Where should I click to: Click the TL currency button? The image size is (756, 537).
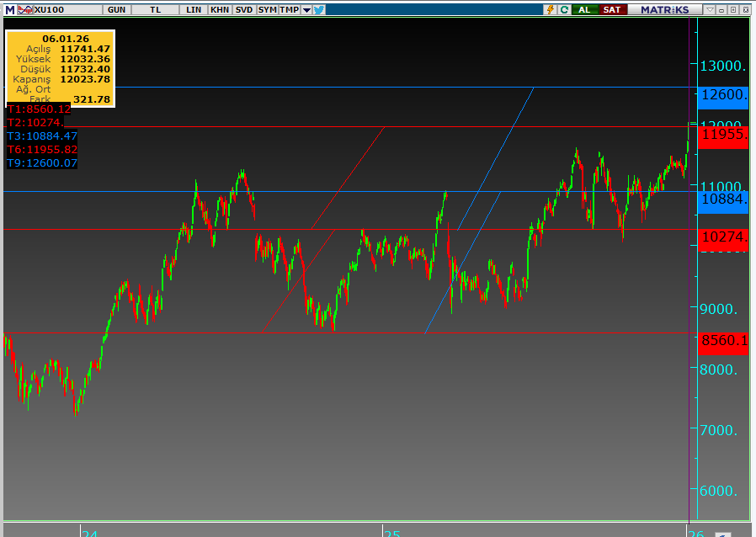click(155, 9)
